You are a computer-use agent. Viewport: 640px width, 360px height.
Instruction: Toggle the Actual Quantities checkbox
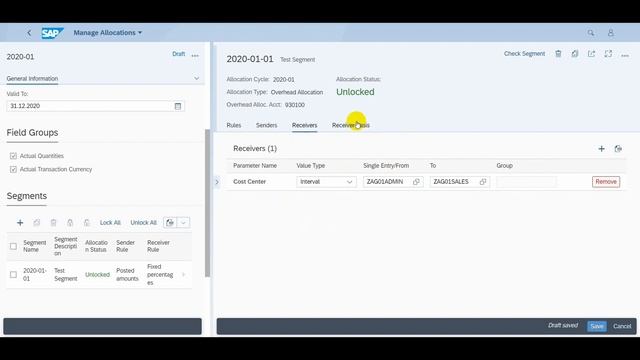click(x=13, y=156)
